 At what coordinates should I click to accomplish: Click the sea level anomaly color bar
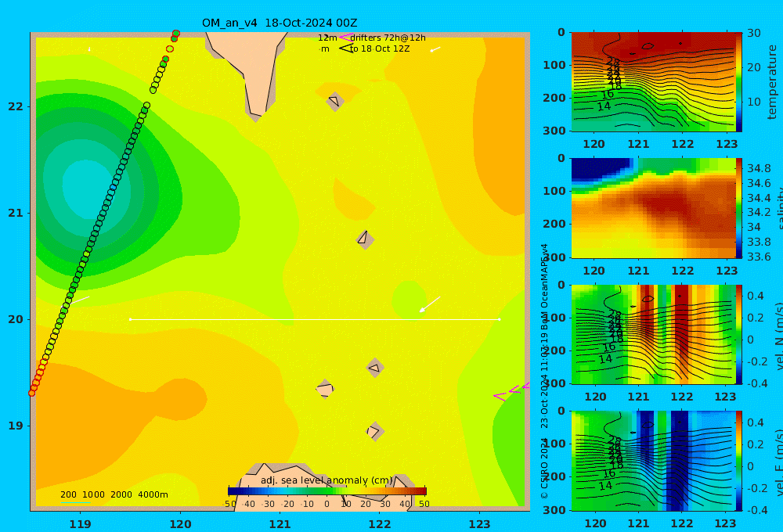click(x=327, y=491)
